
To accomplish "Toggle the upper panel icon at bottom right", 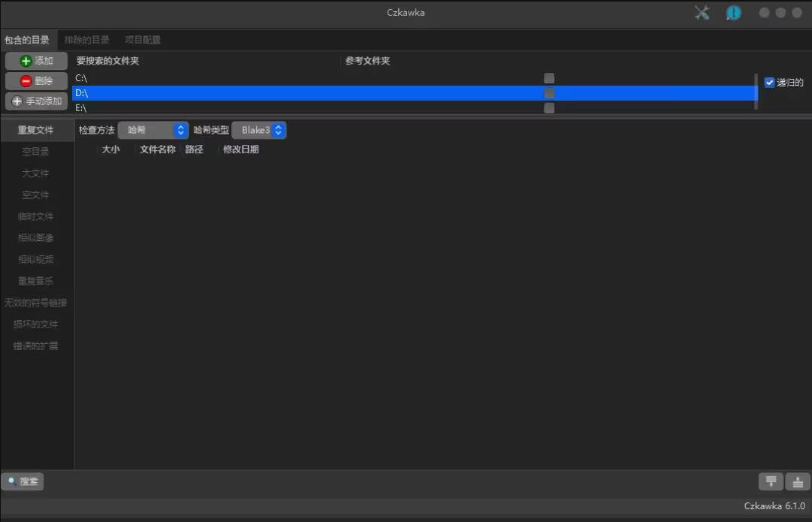I will point(771,482).
